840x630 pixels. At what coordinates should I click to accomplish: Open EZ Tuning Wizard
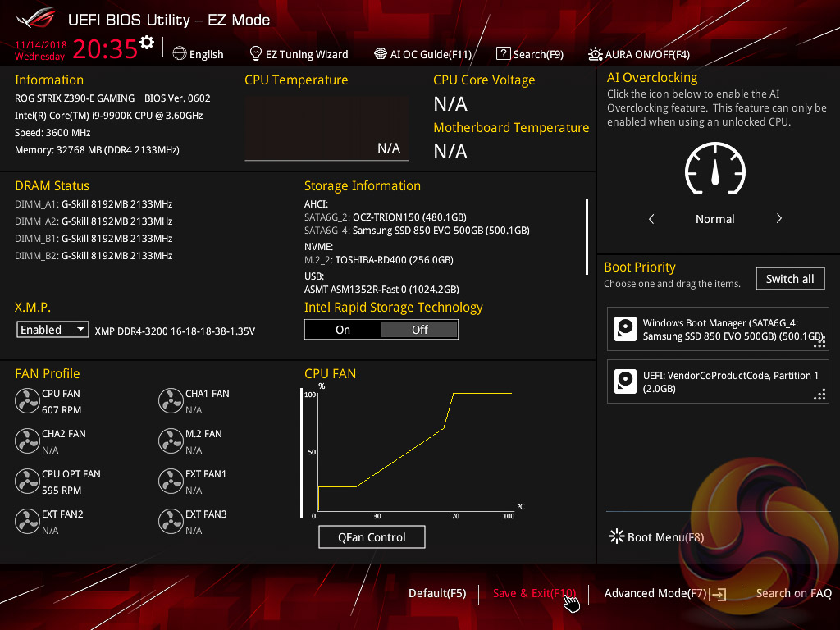(299, 54)
